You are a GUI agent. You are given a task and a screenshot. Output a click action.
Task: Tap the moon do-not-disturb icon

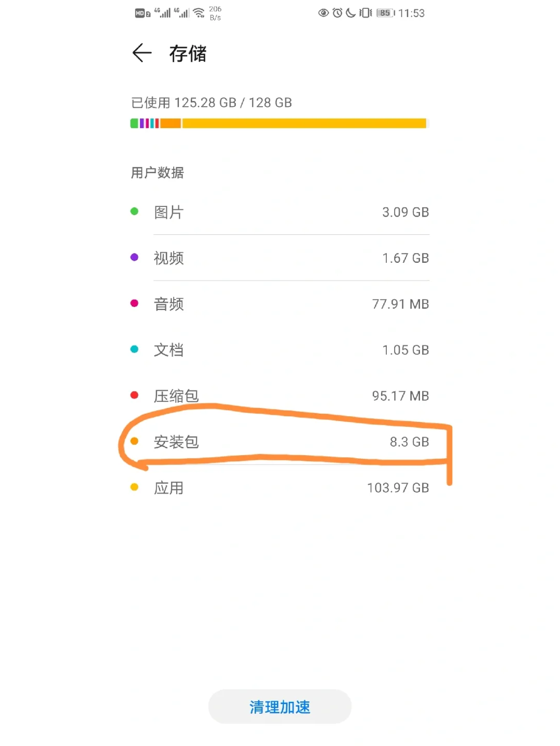351,13
